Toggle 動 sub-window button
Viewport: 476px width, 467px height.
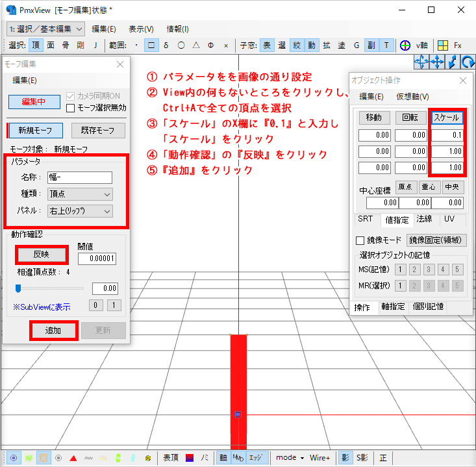[312, 45]
